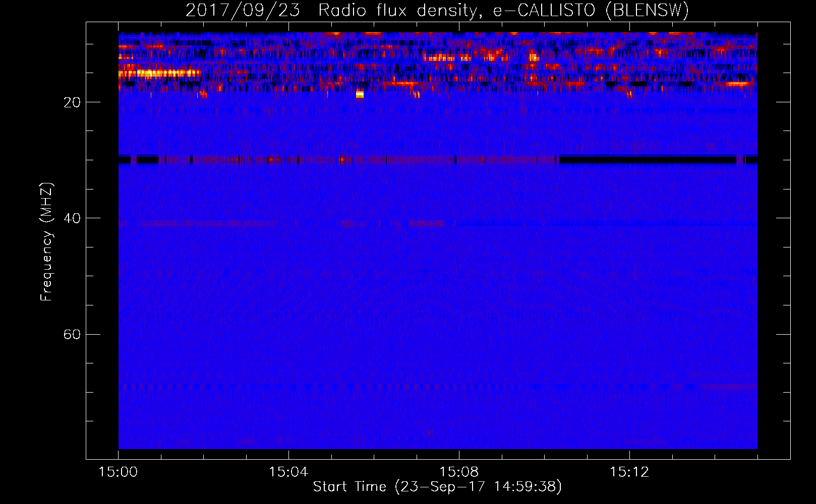Click the plot title mentioning e-CALLISTO (BLENSW)
Viewport: 816px width, 504px height.
point(437,10)
